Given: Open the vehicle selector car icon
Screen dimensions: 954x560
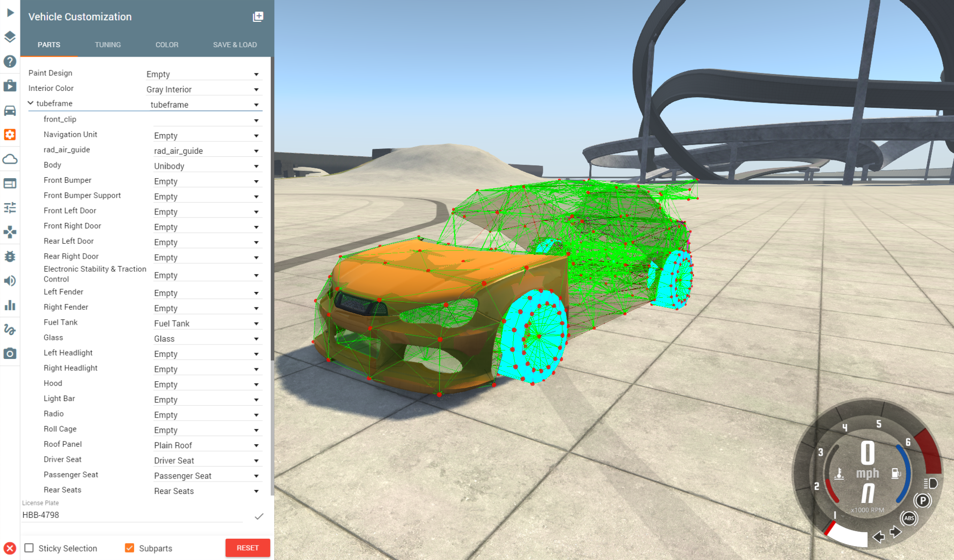Looking at the screenshot, I should (10, 110).
